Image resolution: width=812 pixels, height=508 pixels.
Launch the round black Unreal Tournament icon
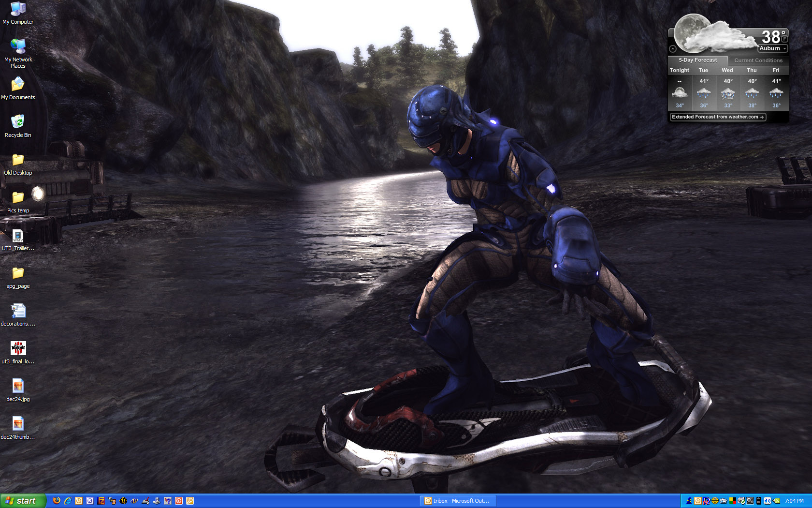pyautogui.click(x=123, y=501)
